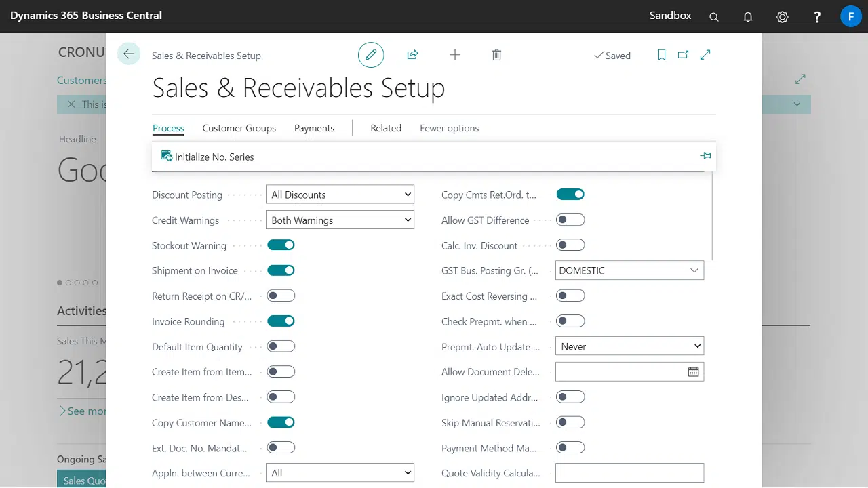Open the Customer Groups menu

click(239, 128)
